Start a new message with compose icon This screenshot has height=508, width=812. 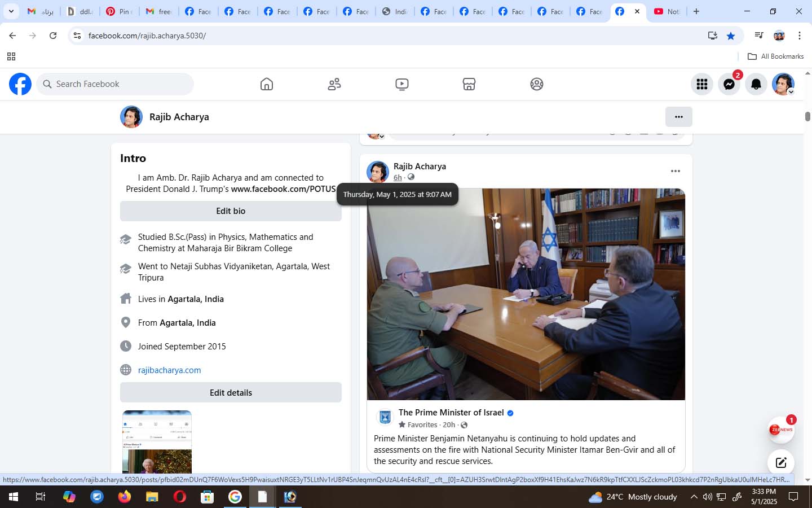pos(781,463)
